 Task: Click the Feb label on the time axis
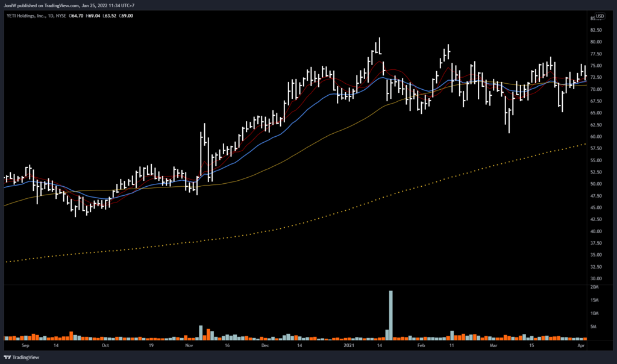(x=421, y=347)
